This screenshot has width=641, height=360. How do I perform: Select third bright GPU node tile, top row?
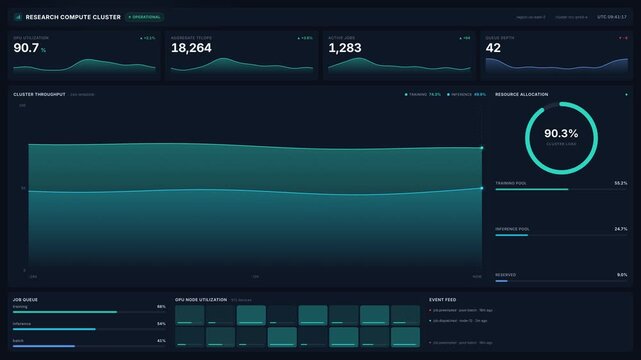click(x=251, y=315)
